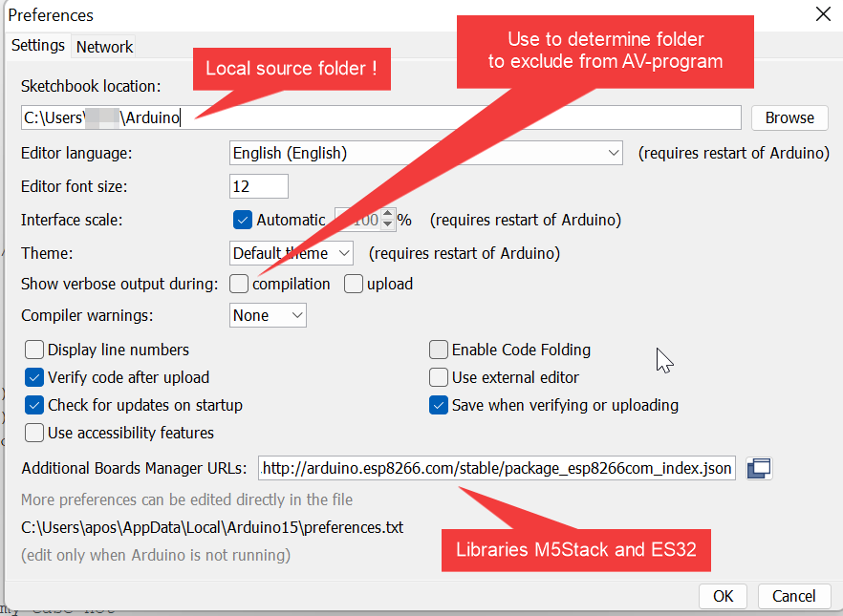Open the Theme dropdown showing Default theme
Viewport: 843px width, 616px height.
[x=291, y=253]
